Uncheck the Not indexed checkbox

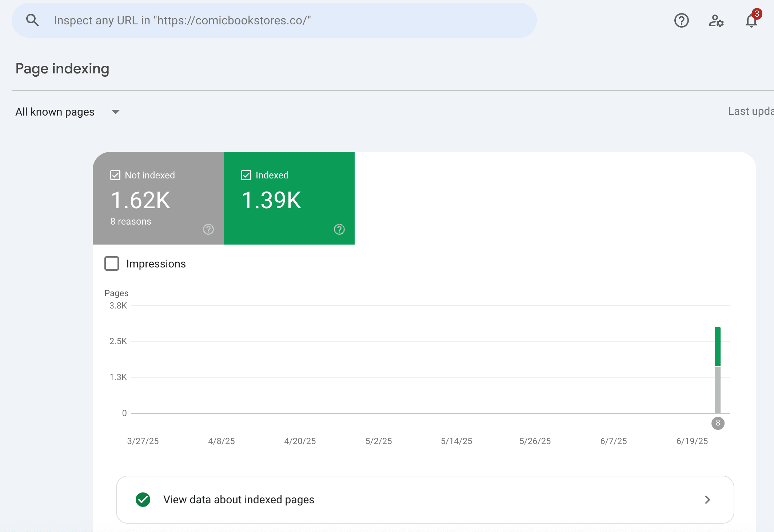115,175
